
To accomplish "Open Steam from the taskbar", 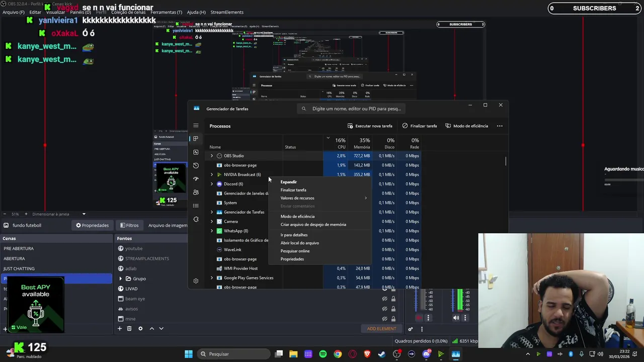I will (x=382, y=354).
